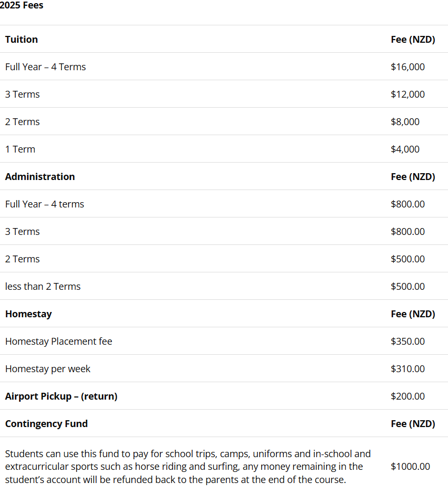This screenshot has width=448, height=492.
Task: Click the $12,000 fee value
Action: click(407, 94)
